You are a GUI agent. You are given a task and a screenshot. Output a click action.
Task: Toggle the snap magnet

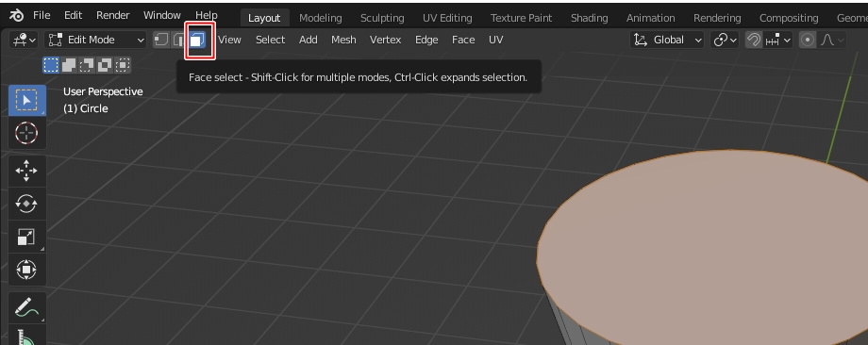pos(754,40)
